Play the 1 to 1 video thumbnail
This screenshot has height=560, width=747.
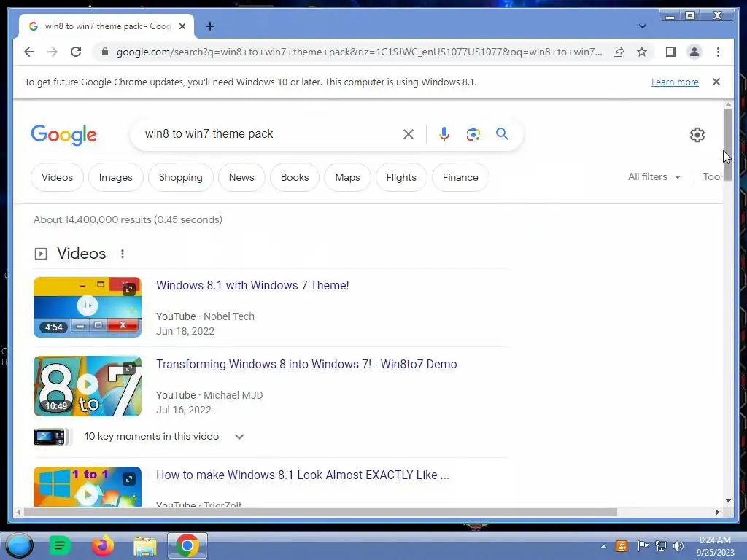click(88, 486)
